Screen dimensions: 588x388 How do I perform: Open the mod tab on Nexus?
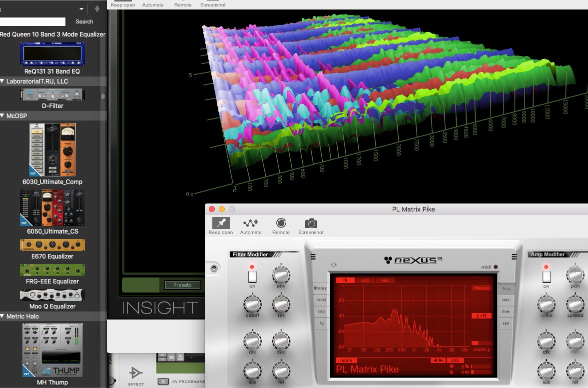click(x=321, y=299)
